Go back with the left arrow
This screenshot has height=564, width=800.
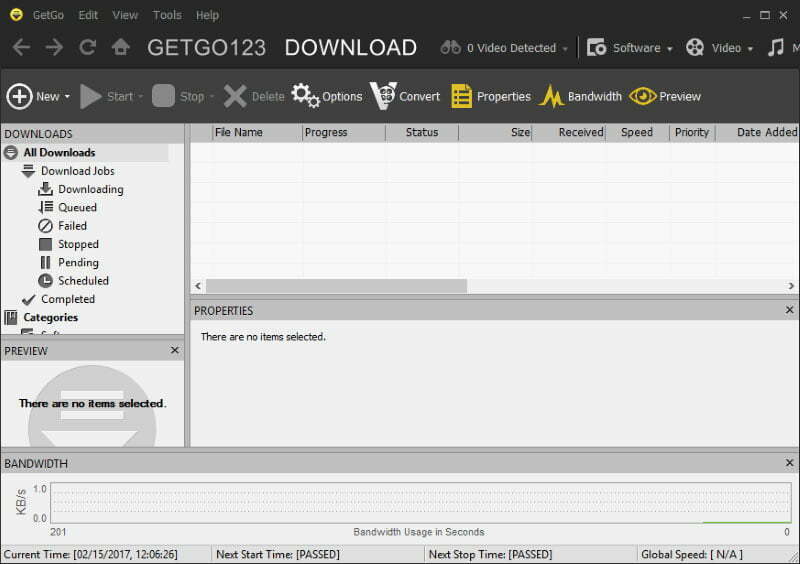click(x=21, y=47)
